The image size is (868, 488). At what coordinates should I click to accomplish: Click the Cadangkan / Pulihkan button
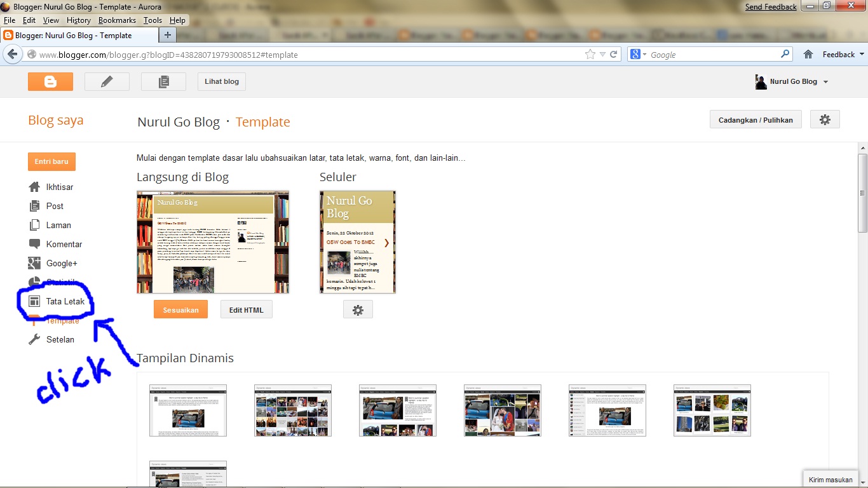pyautogui.click(x=756, y=119)
